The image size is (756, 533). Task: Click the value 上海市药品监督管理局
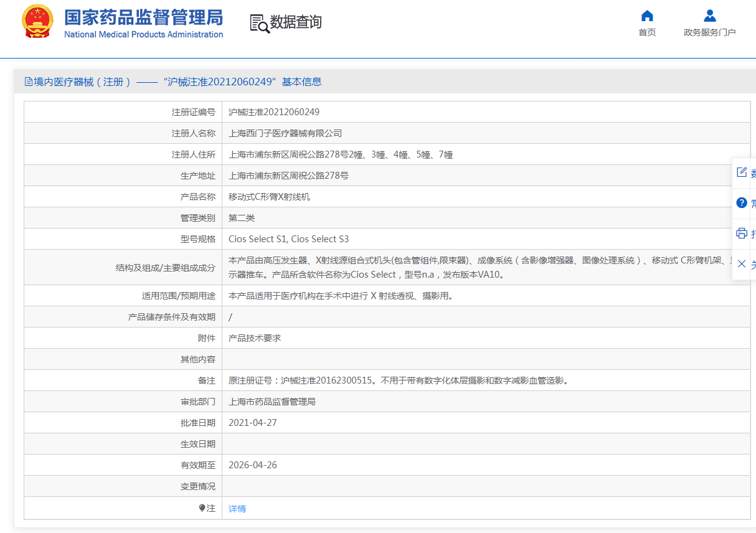(x=272, y=402)
